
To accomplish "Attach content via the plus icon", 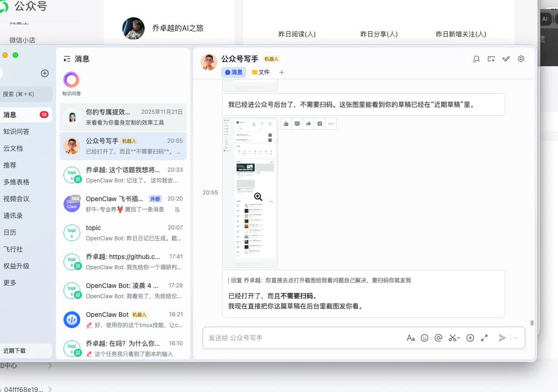I will click(470, 337).
